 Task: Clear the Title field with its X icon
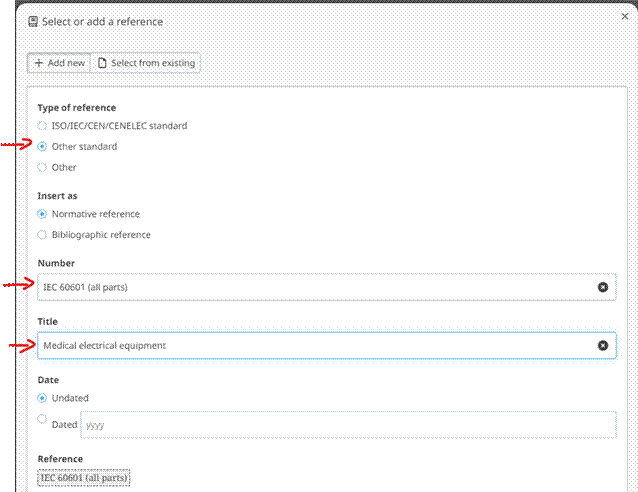[602, 346]
